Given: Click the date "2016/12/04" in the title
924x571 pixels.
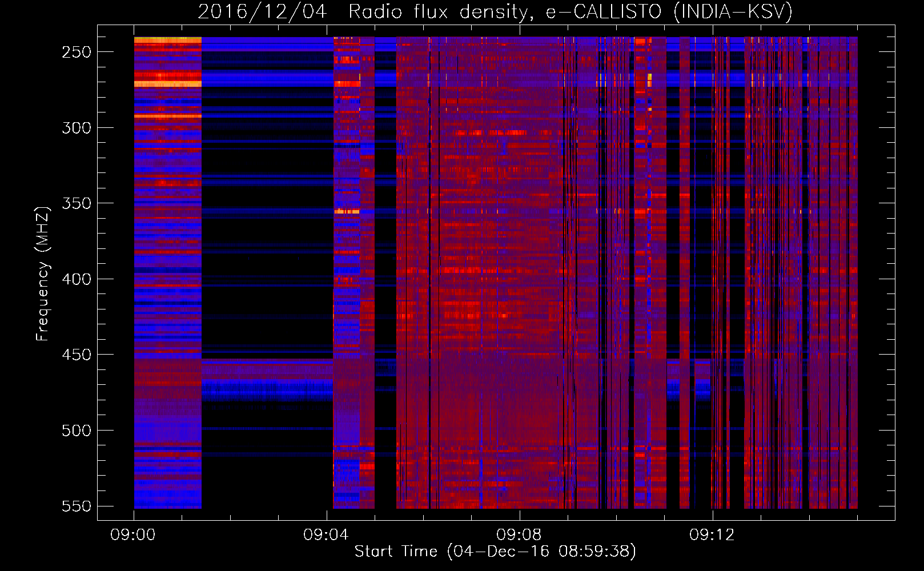Looking at the screenshot, I should 263,11.
